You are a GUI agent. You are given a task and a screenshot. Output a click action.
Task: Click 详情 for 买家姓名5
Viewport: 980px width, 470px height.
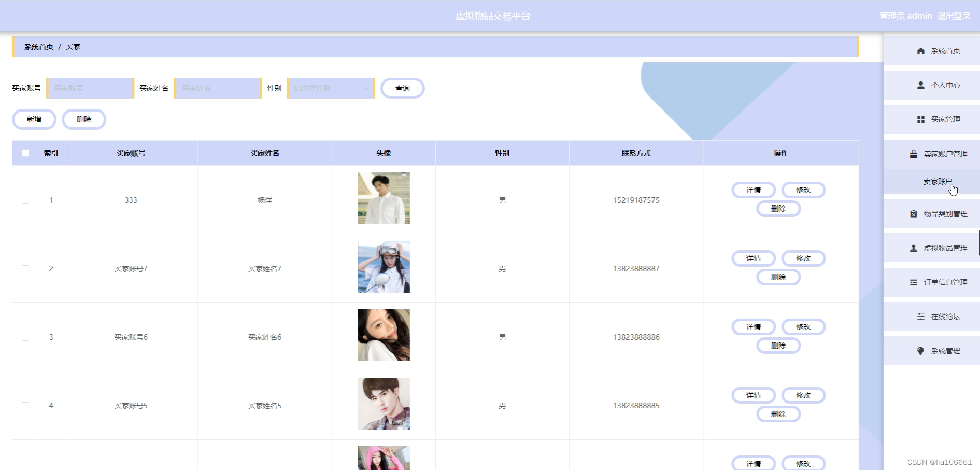[754, 395]
